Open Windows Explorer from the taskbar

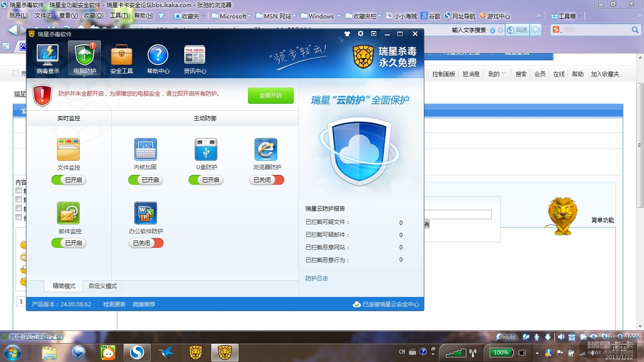click(50, 352)
